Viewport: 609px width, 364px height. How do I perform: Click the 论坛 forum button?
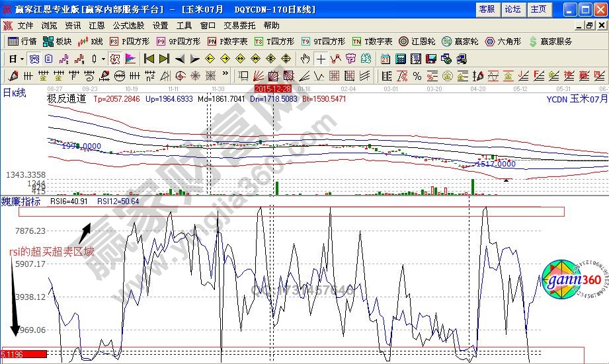[x=513, y=9]
